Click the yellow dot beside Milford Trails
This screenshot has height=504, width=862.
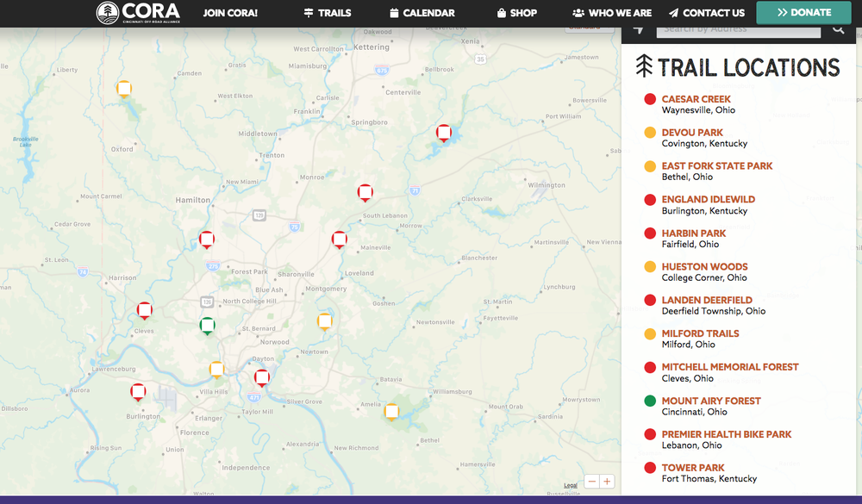coord(650,333)
